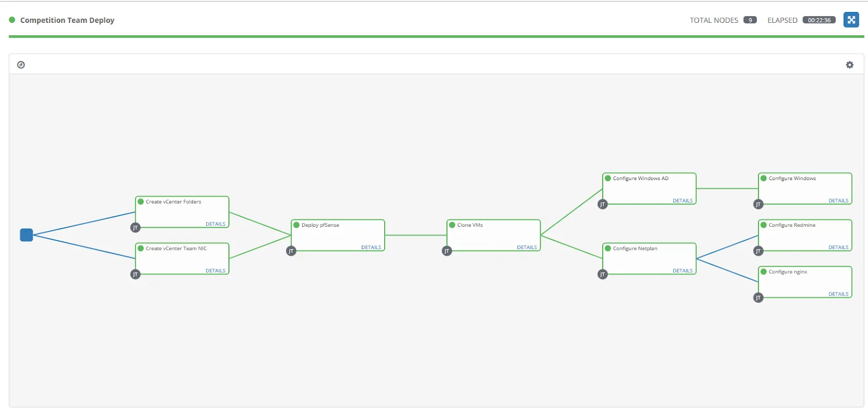Image resolution: width=868 pixels, height=409 pixels.
Task: Reset the workflow view with the compass icon
Action: 21,64
